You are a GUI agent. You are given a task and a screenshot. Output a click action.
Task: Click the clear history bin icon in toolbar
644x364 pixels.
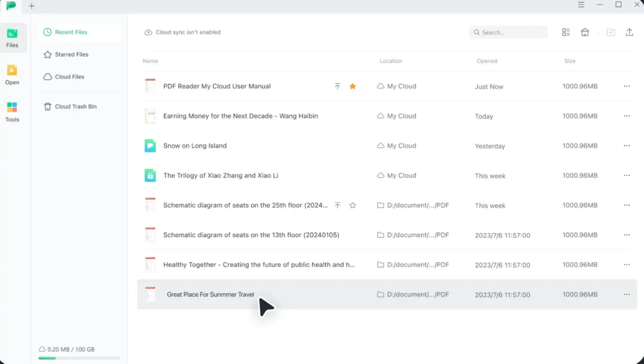585,32
